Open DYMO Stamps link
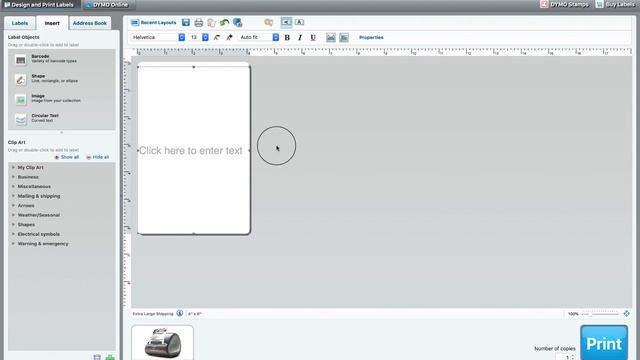Viewport: 640px width, 360px height. [564, 4]
